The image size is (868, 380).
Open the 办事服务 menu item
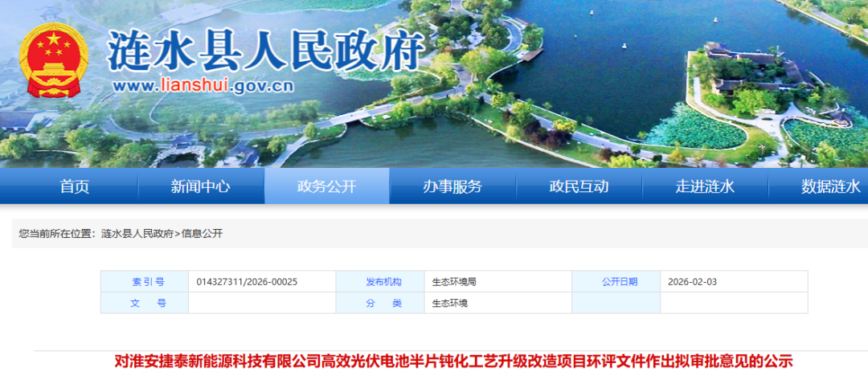click(x=452, y=186)
